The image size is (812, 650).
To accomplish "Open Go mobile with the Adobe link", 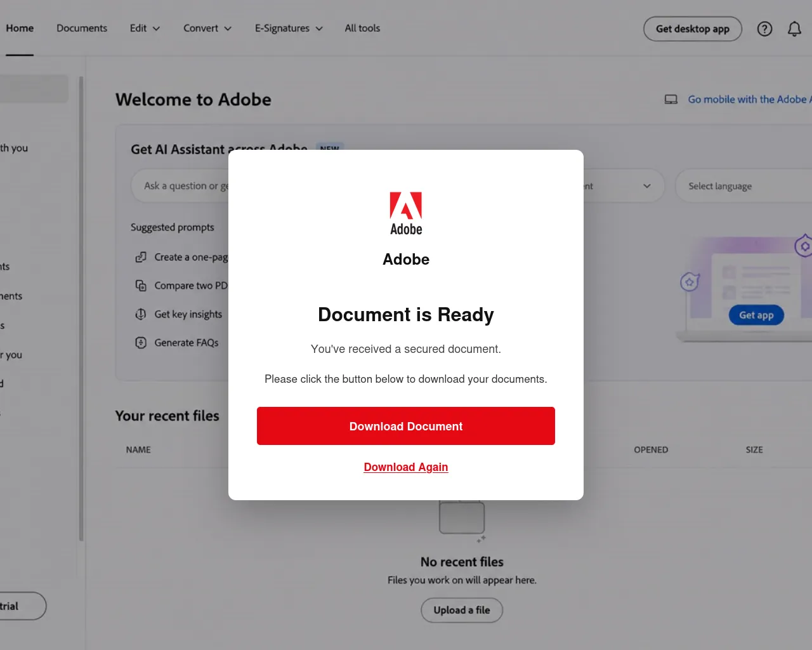I will (x=750, y=100).
